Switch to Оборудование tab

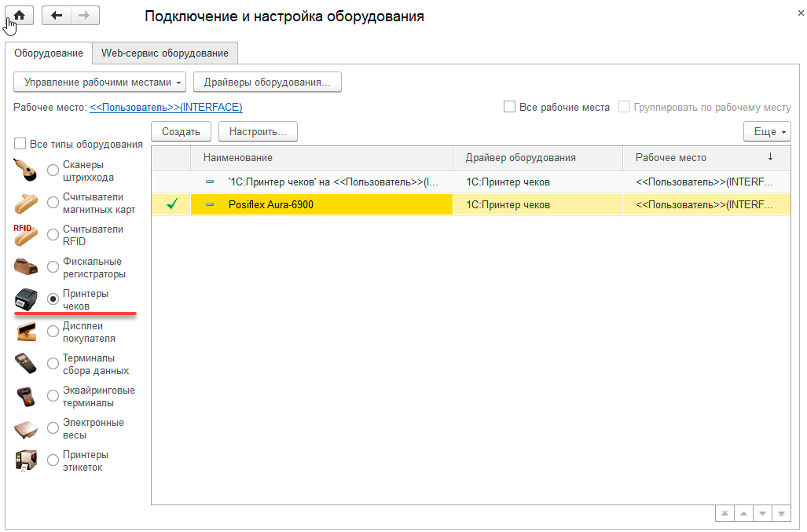pos(49,53)
